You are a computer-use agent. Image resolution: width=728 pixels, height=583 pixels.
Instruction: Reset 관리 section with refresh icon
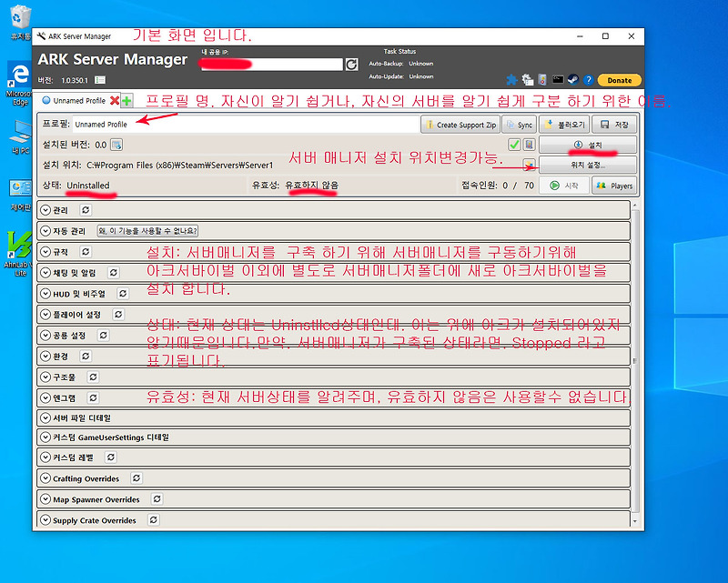86,210
